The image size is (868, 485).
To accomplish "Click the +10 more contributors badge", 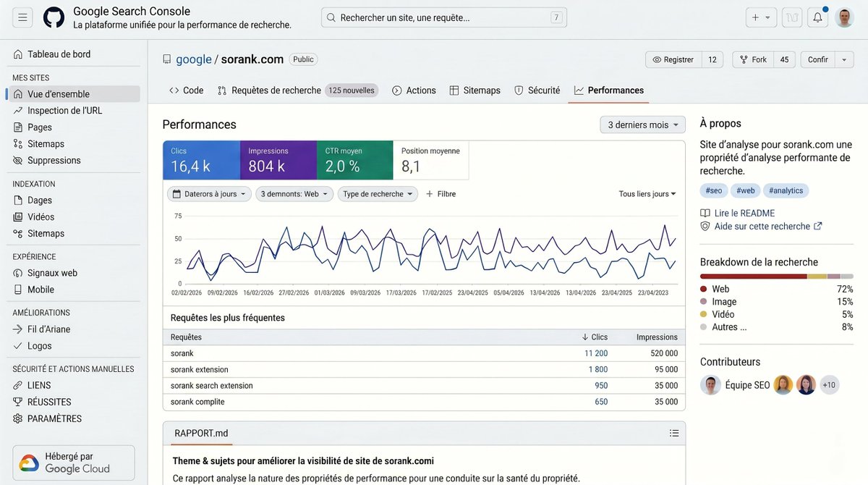I will (x=829, y=385).
